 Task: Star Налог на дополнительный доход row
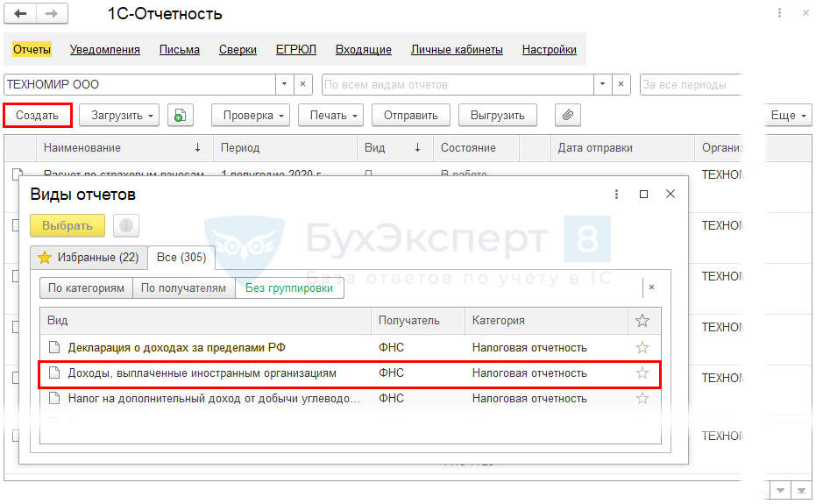coord(642,398)
